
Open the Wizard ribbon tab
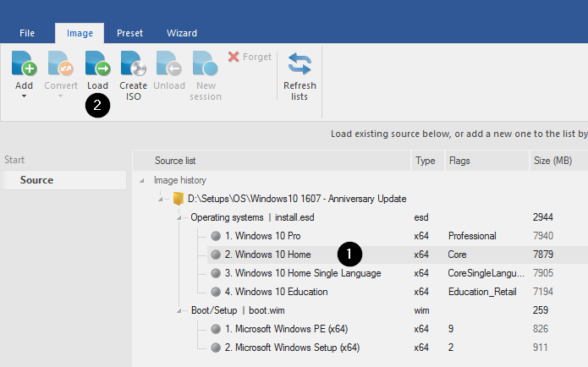(182, 33)
